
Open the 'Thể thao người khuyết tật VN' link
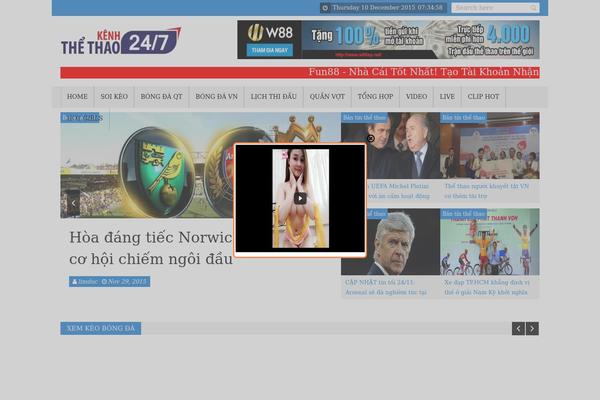(x=486, y=191)
